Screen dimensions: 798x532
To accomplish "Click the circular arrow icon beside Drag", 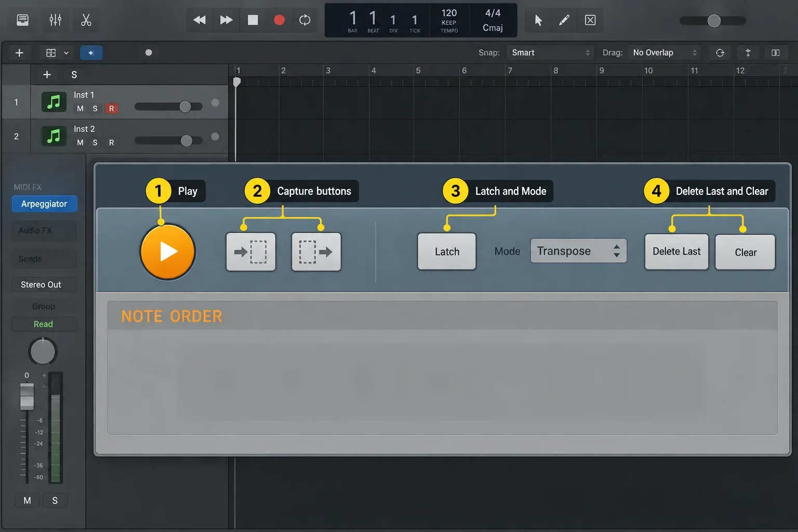I will click(720, 53).
